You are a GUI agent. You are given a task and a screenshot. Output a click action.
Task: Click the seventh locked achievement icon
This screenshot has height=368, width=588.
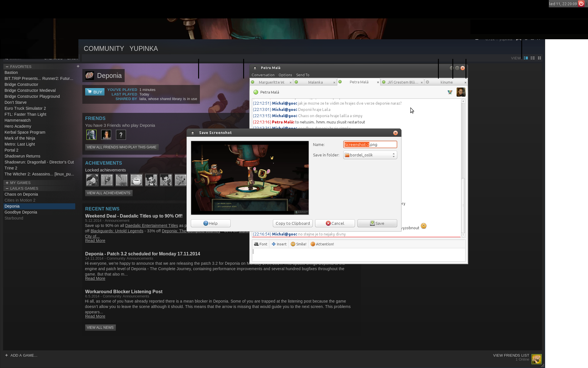click(x=180, y=180)
